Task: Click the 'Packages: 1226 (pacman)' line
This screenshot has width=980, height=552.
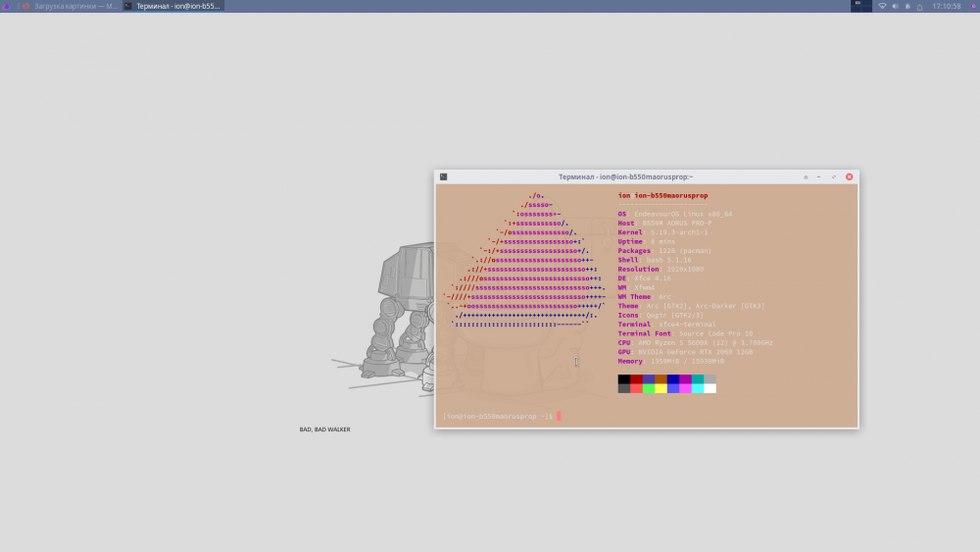Action: click(665, 251)
